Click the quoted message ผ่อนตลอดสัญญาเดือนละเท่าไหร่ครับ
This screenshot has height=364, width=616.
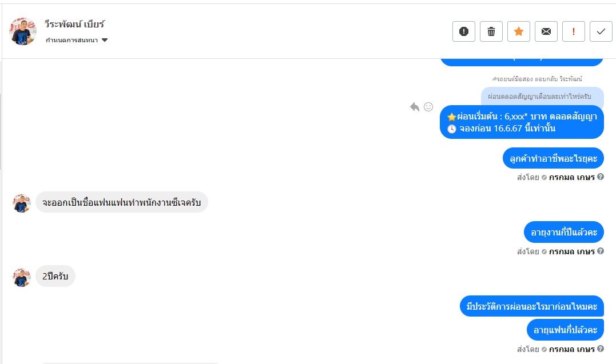[542, 95]
